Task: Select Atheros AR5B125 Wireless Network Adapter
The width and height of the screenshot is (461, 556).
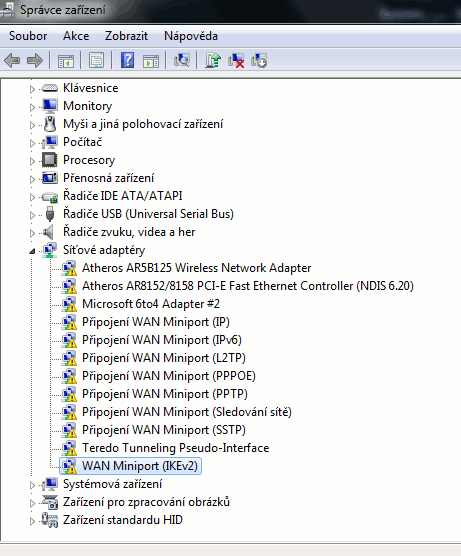Action: tap(196, 268)
